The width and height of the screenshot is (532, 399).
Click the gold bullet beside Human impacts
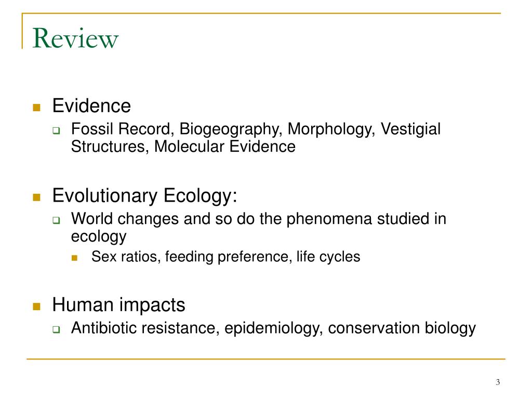[37, 307]
